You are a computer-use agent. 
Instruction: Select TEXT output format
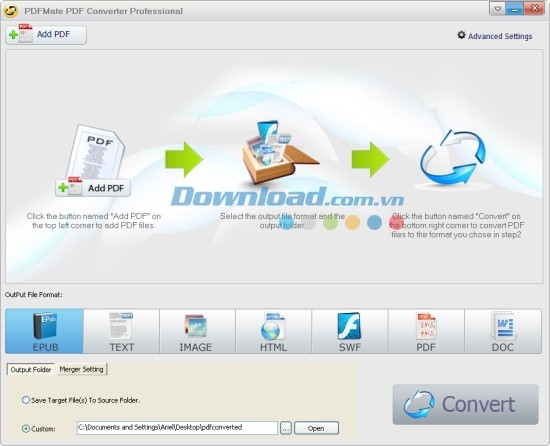point(121,331)
